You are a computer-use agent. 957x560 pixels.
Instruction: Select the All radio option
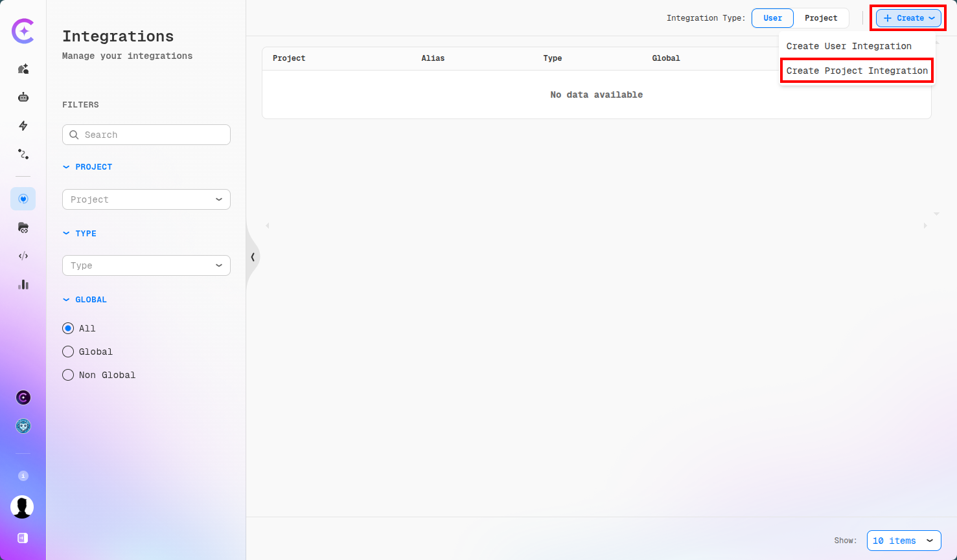(x=68, y=328)
